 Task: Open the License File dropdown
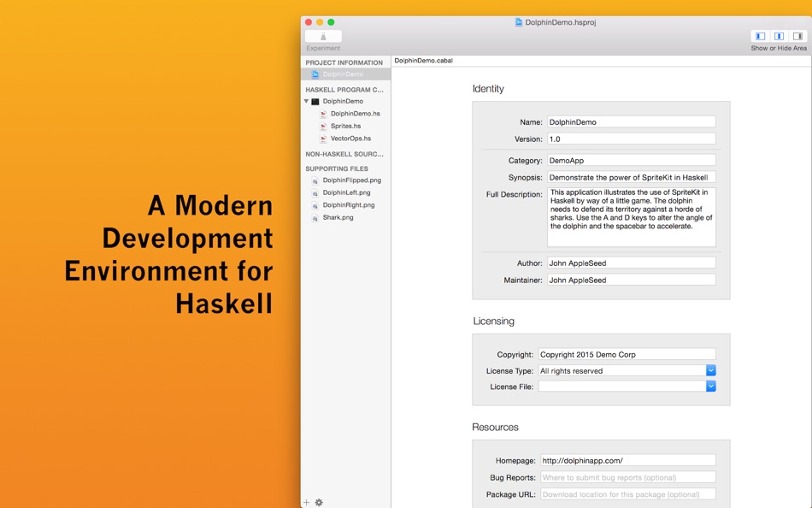pyautogui.click(x=711, y=387)
